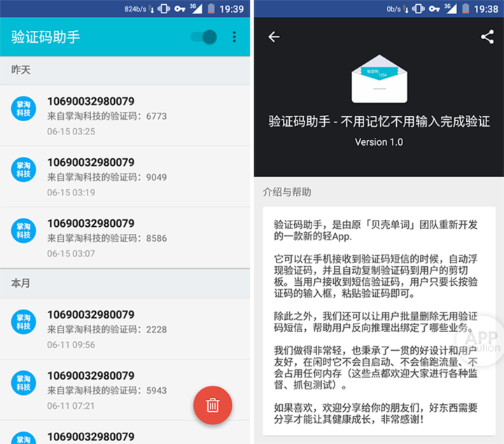Tap the share icon in header
This screenshot has width=504, height=444.
(487, 37)
